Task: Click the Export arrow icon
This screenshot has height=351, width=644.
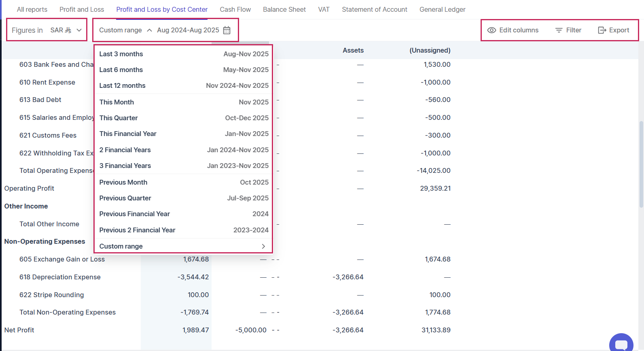Action: pyautogui.click(x=602, y=30)
